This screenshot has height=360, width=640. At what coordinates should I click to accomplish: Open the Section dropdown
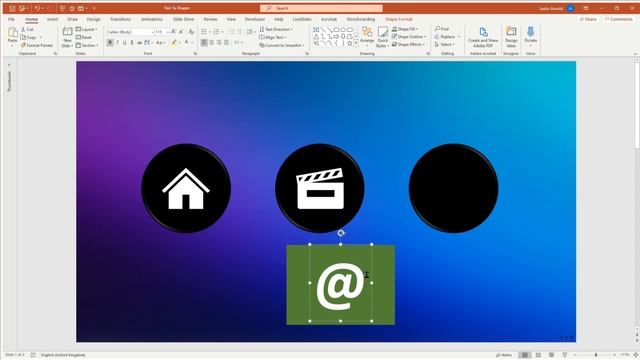click(87, 45)
